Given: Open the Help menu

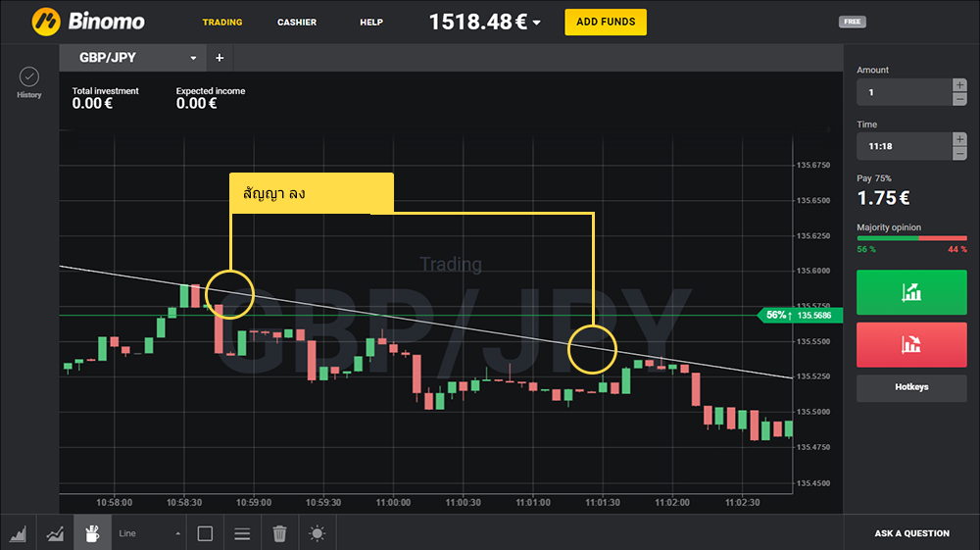Looking at the screenshot, I should click(371, 22).
